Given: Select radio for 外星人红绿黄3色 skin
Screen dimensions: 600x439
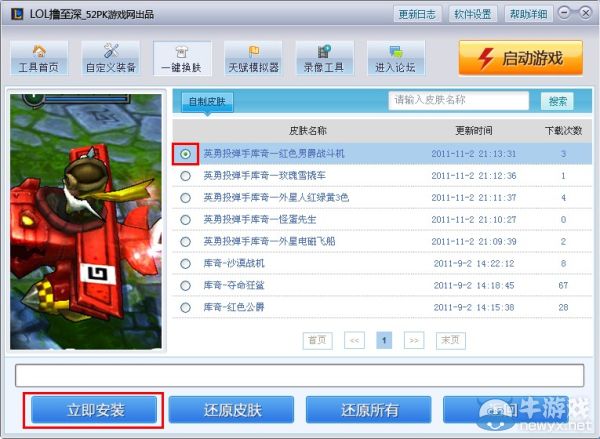Looking at the screenshot, I should [186, 198].
